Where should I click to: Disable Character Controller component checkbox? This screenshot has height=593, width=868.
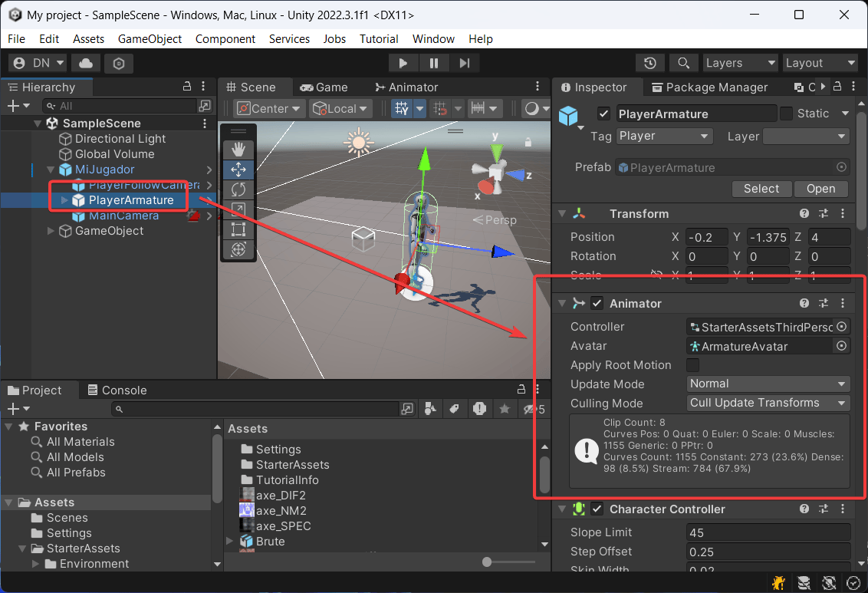pyautogui.click(x=597, y=509)
